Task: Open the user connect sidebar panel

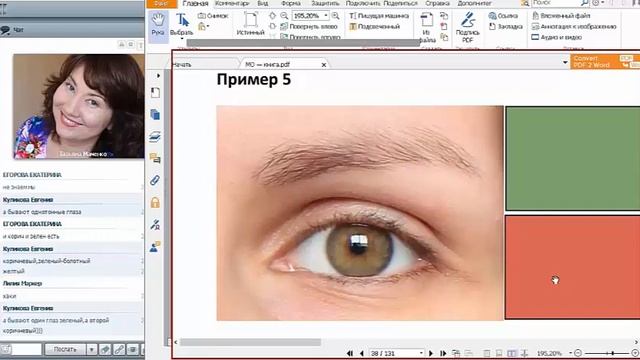Action: pos(155,247)
